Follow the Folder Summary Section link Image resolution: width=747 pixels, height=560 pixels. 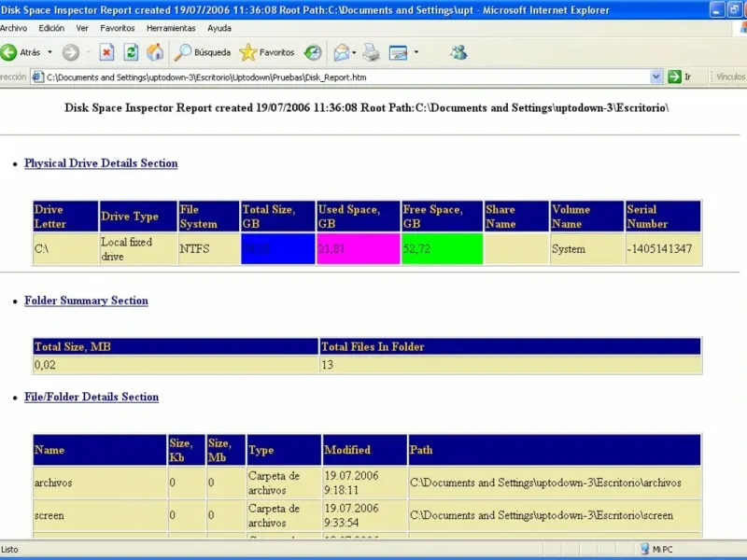click(x=86, y=301)
